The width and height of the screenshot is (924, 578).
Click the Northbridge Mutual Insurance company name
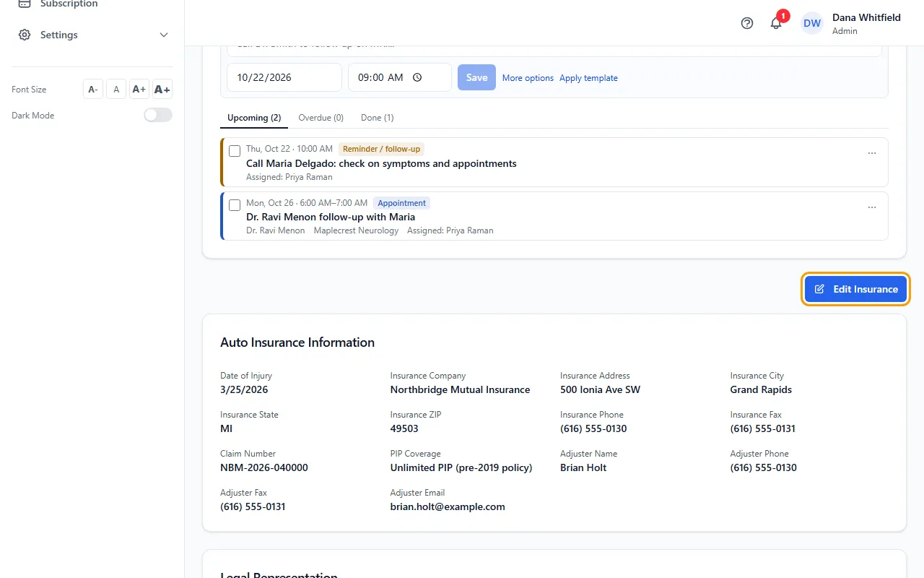[x=460, y=389]
